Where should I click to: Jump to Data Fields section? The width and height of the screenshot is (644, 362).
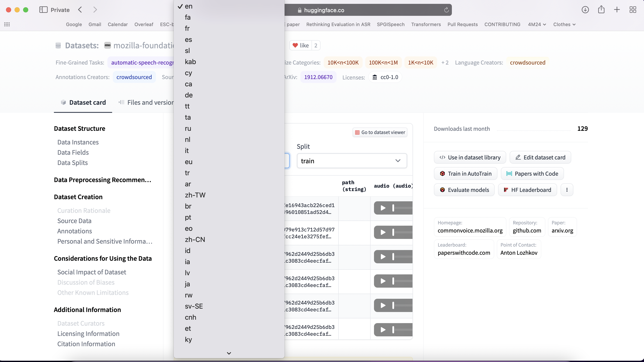[73, 152]
